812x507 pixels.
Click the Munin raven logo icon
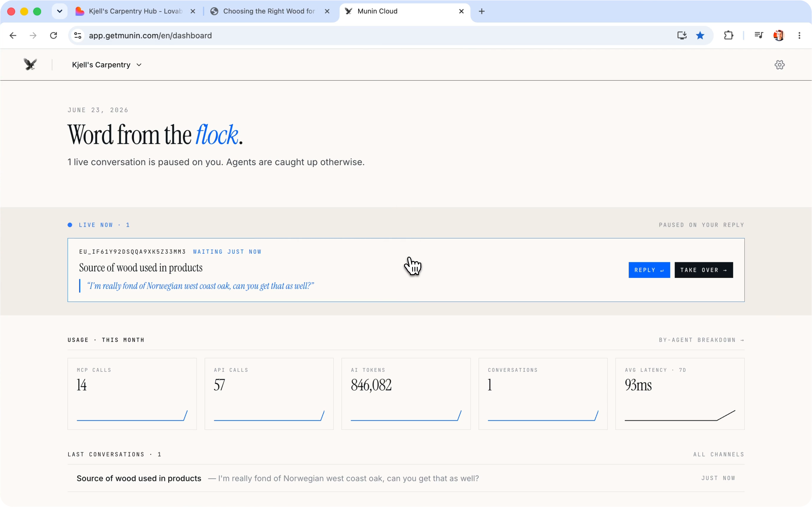click(30, 65)
